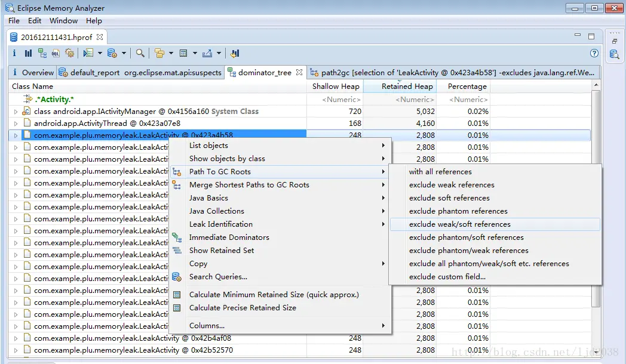The height and width of the screenshot is (364, 626).
Task: Close the 201612111431.hprof editor tab
Action: (100, 36)
